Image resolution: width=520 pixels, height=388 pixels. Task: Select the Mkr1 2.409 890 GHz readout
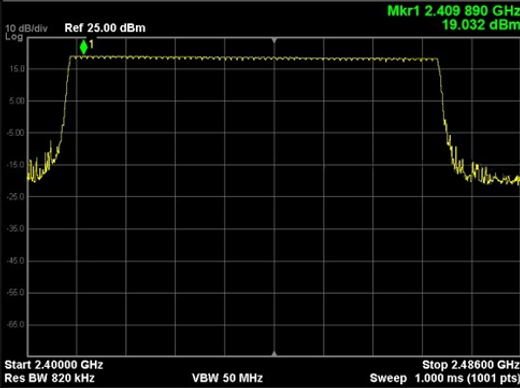point(454,11)
